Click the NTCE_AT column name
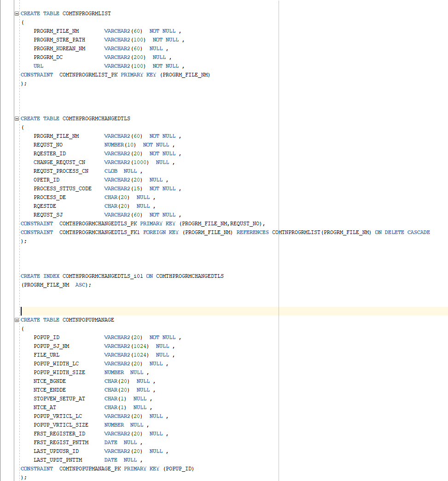 [x=45, y=407]
